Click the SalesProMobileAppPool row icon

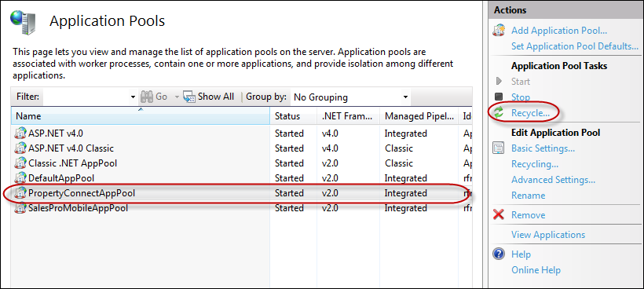coord(20,208)
